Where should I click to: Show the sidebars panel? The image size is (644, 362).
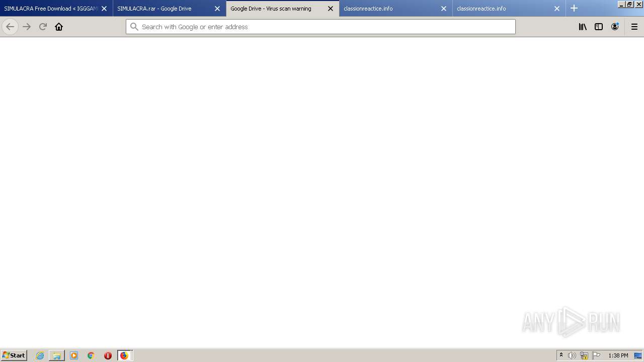click(x=599, y=27)
